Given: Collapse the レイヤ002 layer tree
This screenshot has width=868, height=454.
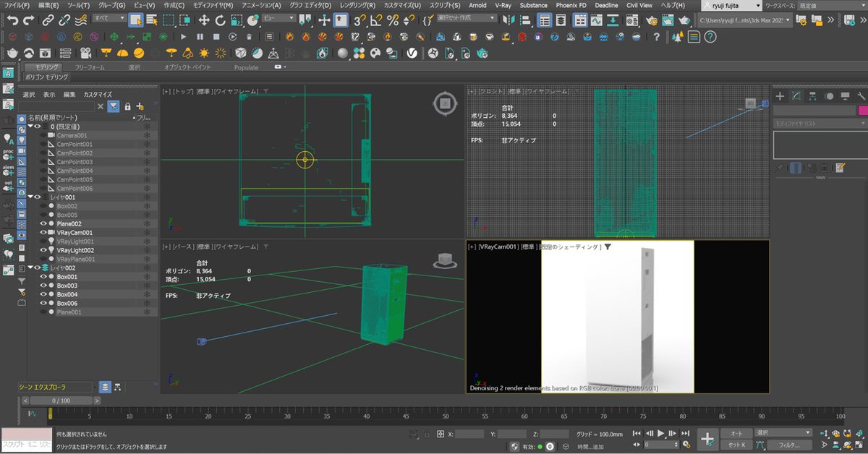Looking at the screenshot, I should pyautogui.click(x=30, y=267).
